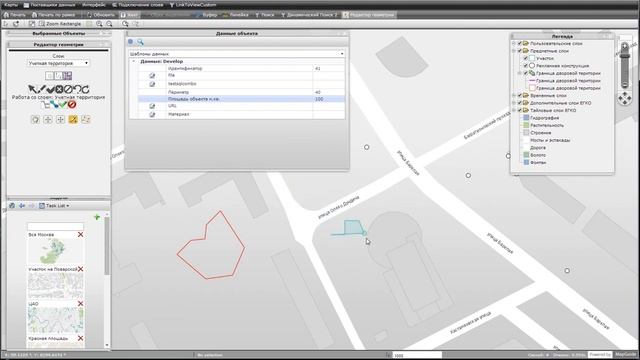Open the Task List dropdown
The width and height of the screenshot is (640, 360).
click(x=54, y=206)
